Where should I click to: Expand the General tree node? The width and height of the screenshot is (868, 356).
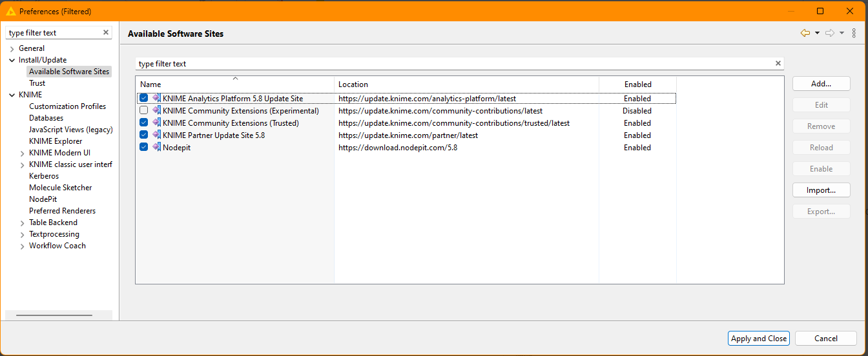12,48
